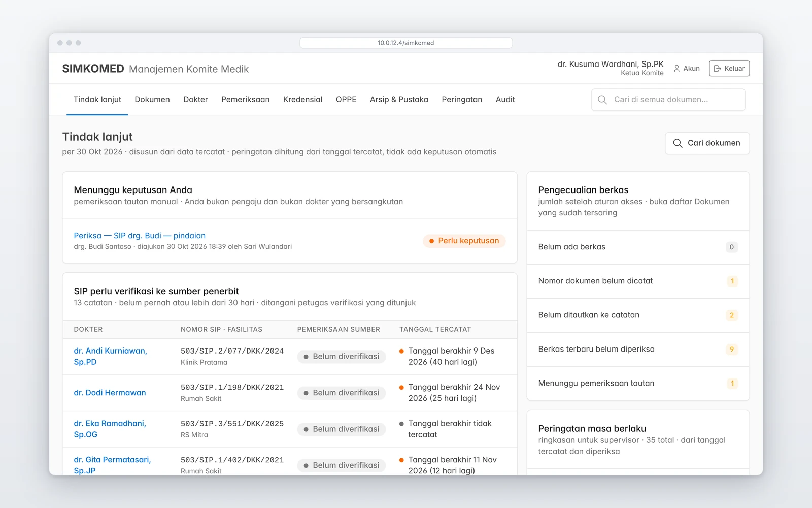Click the TANGGAL TERCATAT column header
The height and width of the screenshot is (508, 812).
point(435,329)
